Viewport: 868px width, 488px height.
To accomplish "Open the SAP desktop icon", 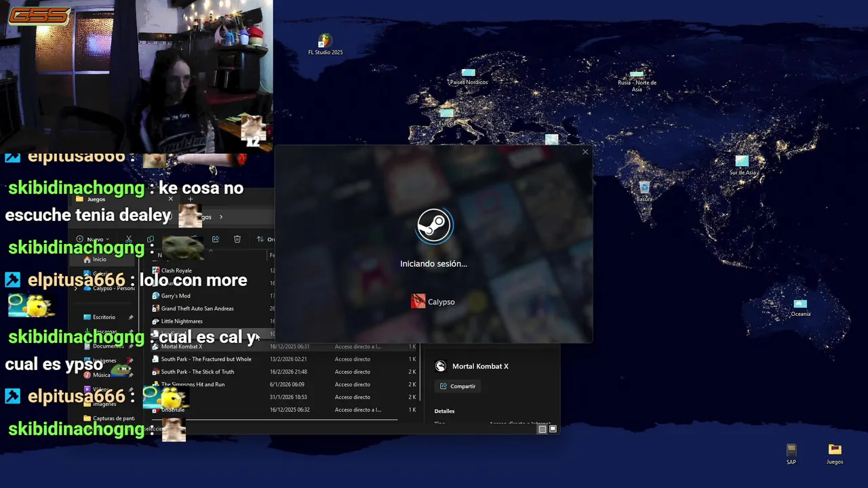I will point(791,454).
